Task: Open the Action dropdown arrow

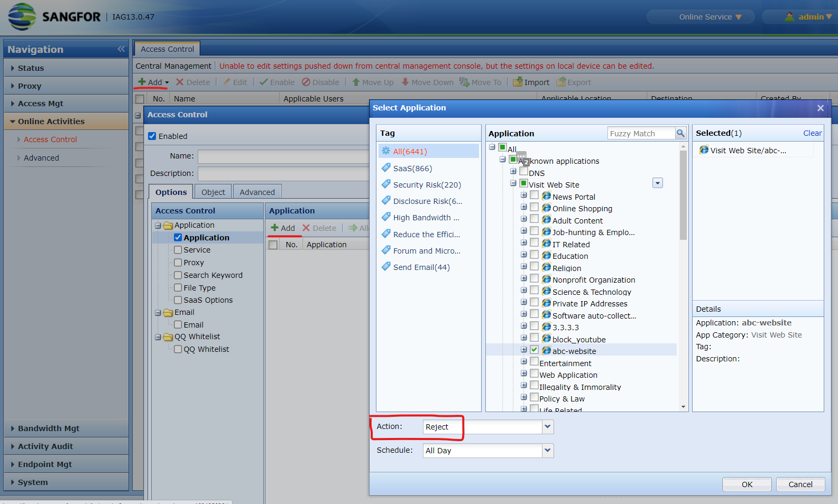Action: (548, 426)
